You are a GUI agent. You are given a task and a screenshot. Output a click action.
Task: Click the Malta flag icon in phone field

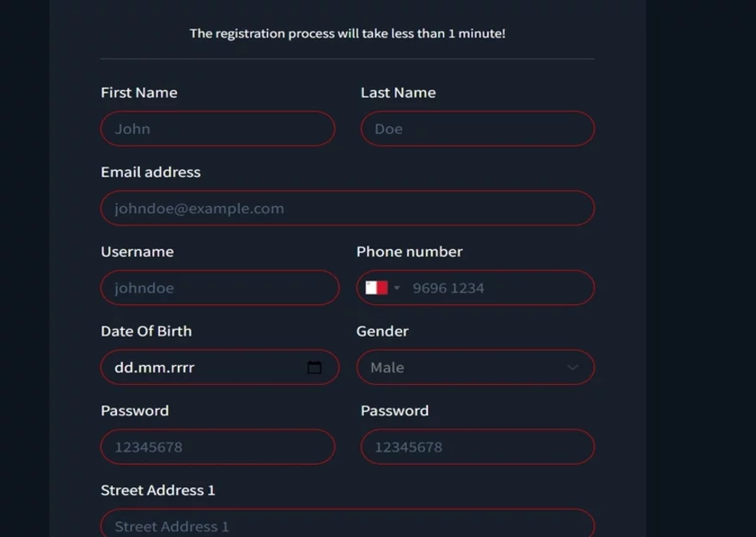click(376, 288)
